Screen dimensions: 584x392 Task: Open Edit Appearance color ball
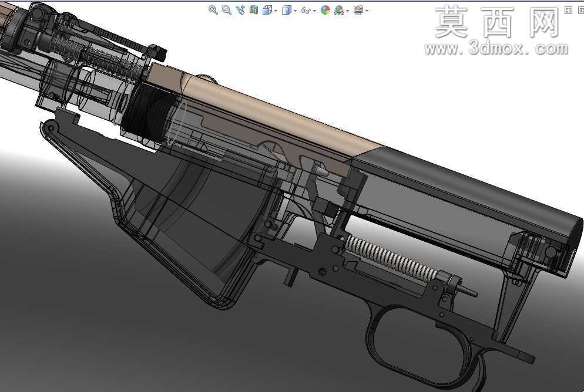tap(325, 10)
